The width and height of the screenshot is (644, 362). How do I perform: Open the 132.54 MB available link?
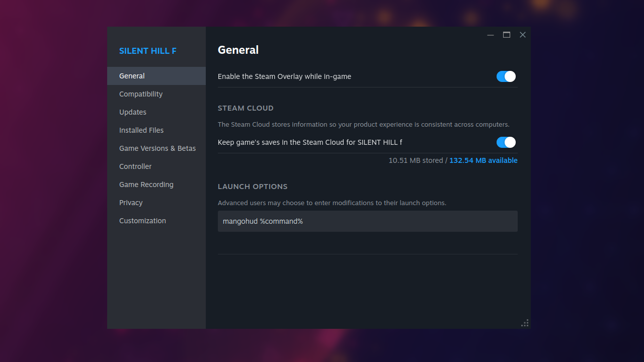point(483,160)
